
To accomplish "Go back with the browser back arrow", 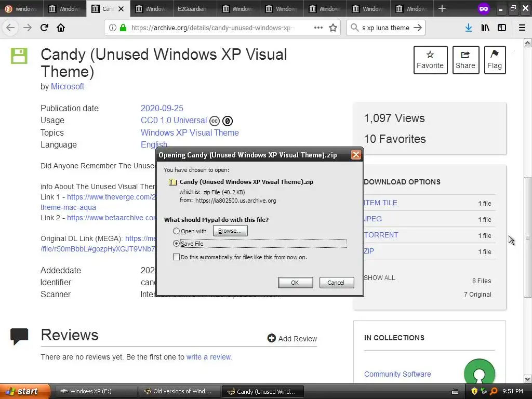I will point(10,28).
